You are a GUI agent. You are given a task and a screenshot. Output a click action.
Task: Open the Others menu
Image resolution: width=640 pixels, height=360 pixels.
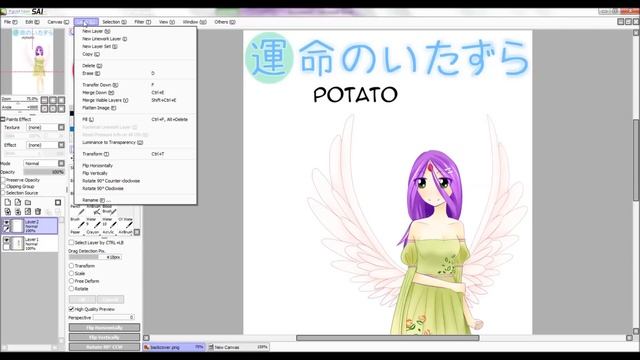pos(225,22)
